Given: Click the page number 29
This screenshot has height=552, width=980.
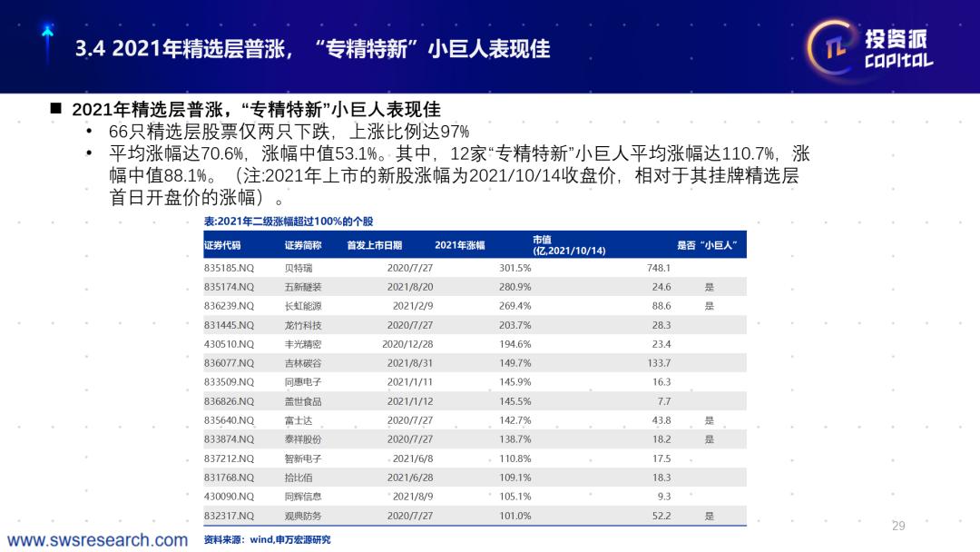Looking at the screenshot, I should [898, 526].
